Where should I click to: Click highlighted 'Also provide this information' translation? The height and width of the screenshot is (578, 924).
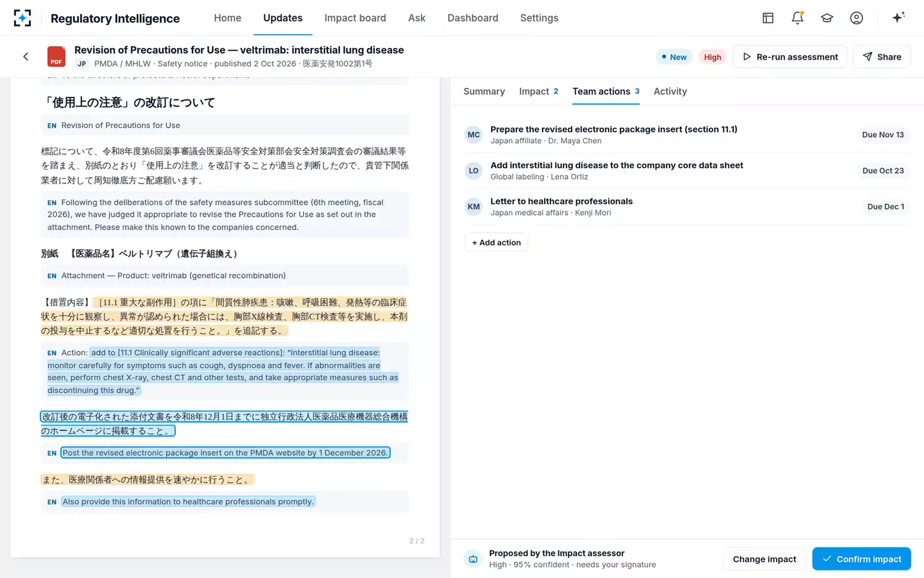pyautogui.click(x=188, y=502)
